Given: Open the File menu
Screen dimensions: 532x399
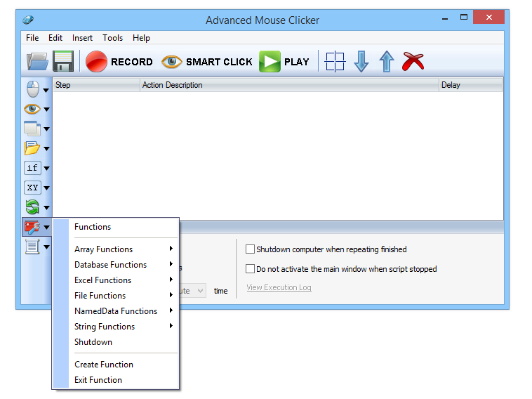Looking at the screenshot, I should [x=32, y=38].
